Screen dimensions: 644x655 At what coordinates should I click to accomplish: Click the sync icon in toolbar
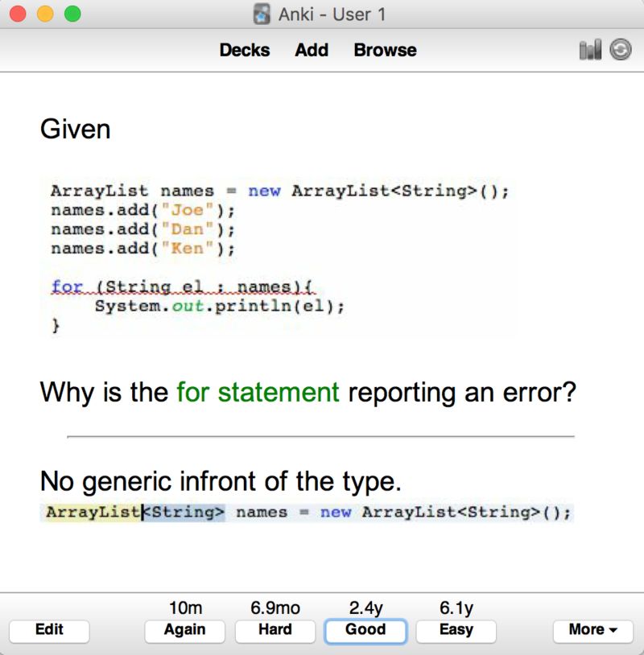[620, 50]
